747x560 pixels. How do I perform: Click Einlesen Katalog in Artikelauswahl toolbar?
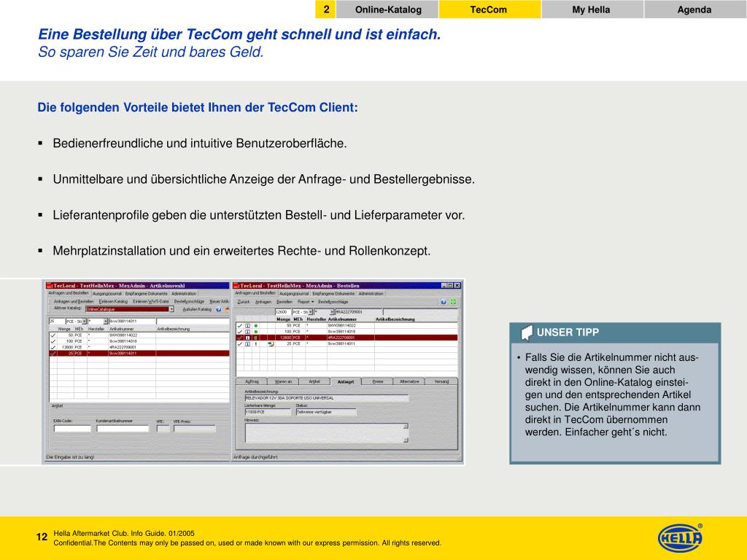tap(113, 301)
